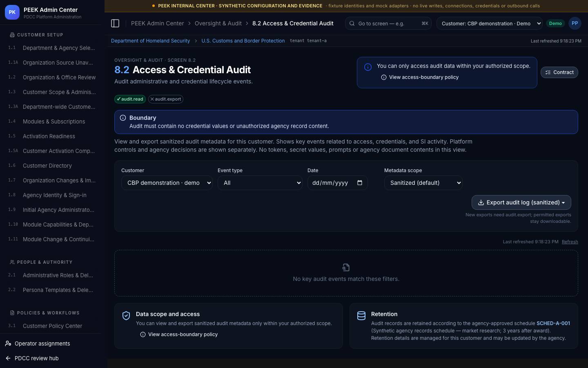
Task: Click the download icon on the Export button
Action: [x=481, y=202]
